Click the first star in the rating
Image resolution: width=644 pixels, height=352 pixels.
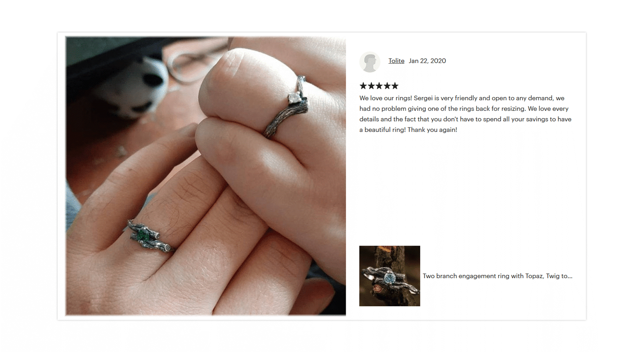tap(363, 86)
